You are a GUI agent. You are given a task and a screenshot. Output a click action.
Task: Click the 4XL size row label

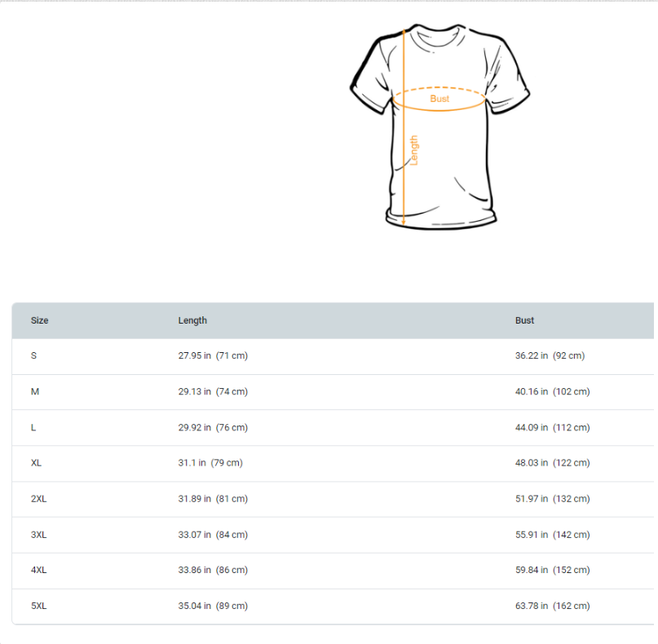pyautogui.click(x=39, y=570)
